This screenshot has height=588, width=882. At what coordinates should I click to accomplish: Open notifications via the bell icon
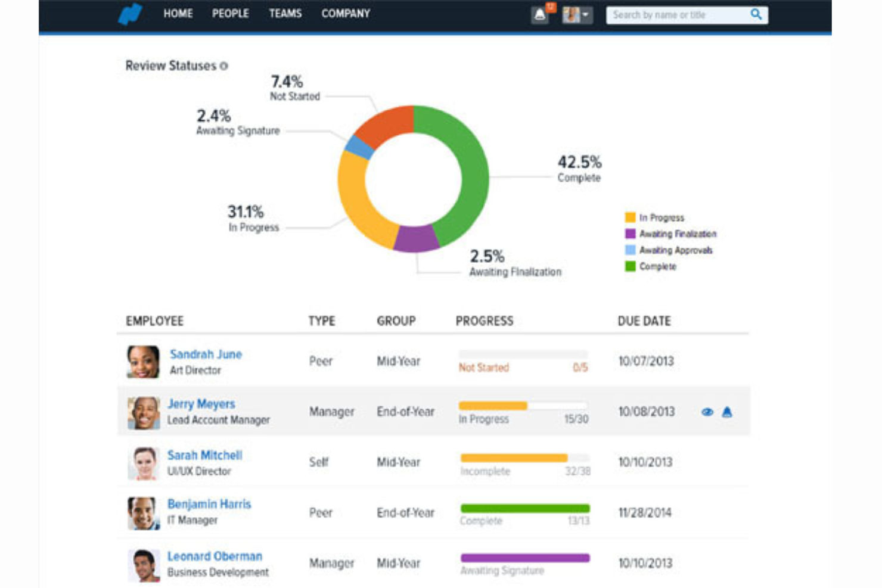[x=540, y=14]
